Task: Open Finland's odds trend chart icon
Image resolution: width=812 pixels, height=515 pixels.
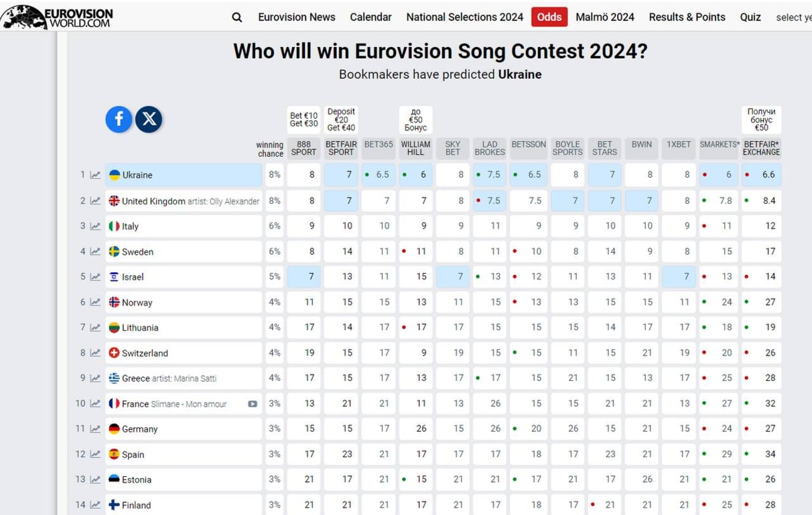Action: pos(95,505)
